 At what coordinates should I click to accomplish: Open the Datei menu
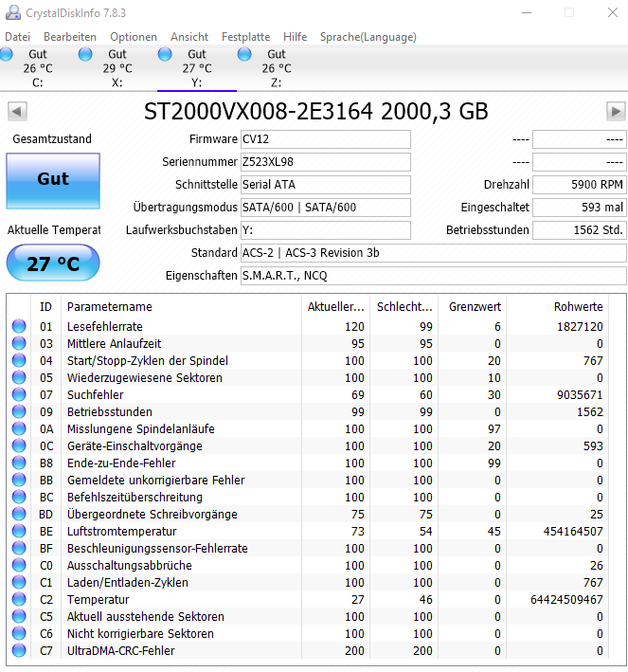[18, 37]
